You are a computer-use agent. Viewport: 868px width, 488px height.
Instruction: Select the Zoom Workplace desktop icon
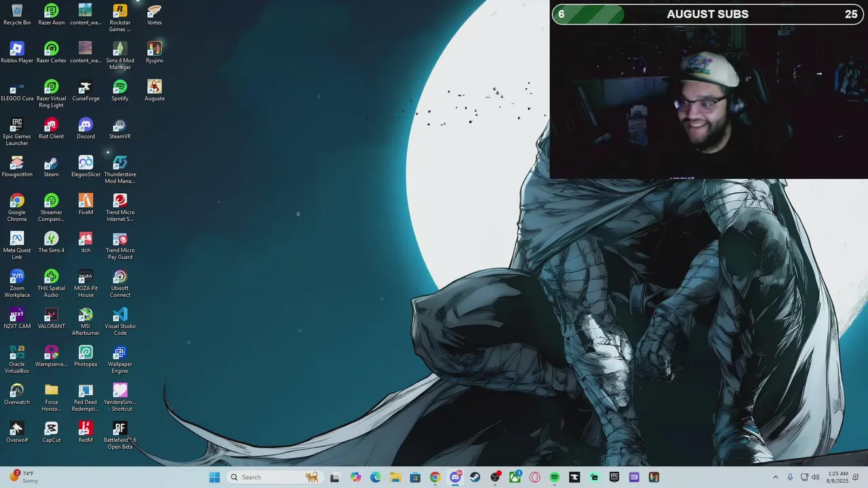(17, 283)
